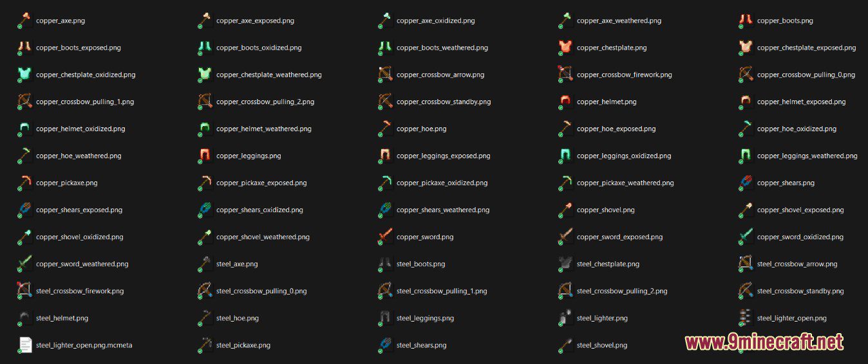
Task: Click file name steel_hoe.png
Action: pos(238,318)
